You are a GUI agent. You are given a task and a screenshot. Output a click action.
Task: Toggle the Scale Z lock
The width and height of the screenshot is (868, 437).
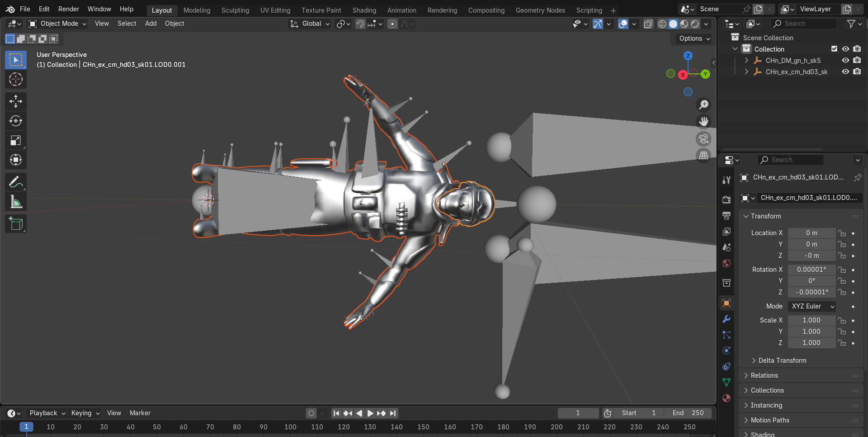(842, 343)
